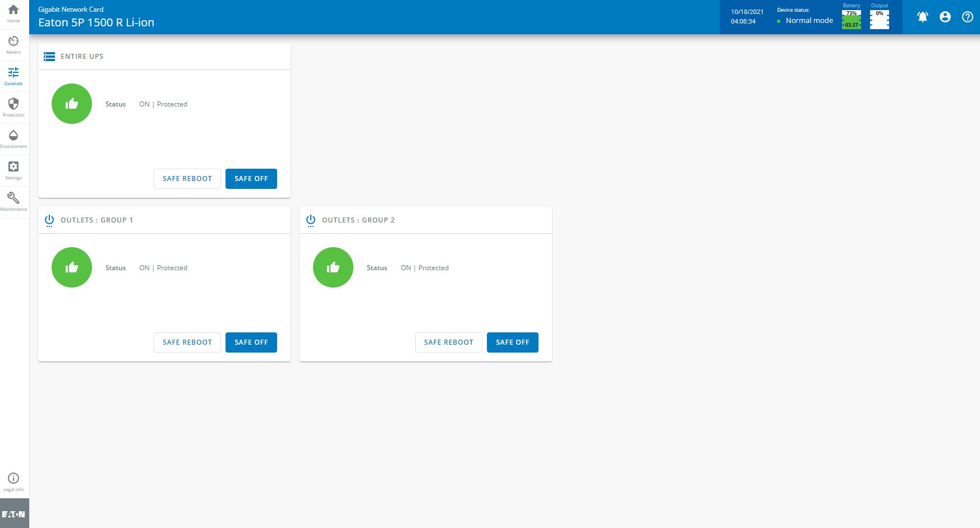
Task: Click the 10/18/2021 date in header
Action: (x=747, y=12)
